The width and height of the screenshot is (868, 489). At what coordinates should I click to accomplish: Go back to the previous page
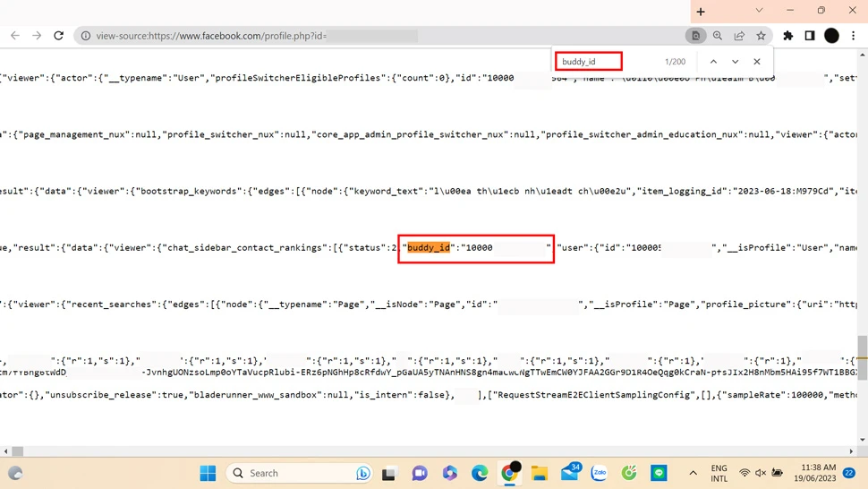pyautogui.click(x=15, y=36)
